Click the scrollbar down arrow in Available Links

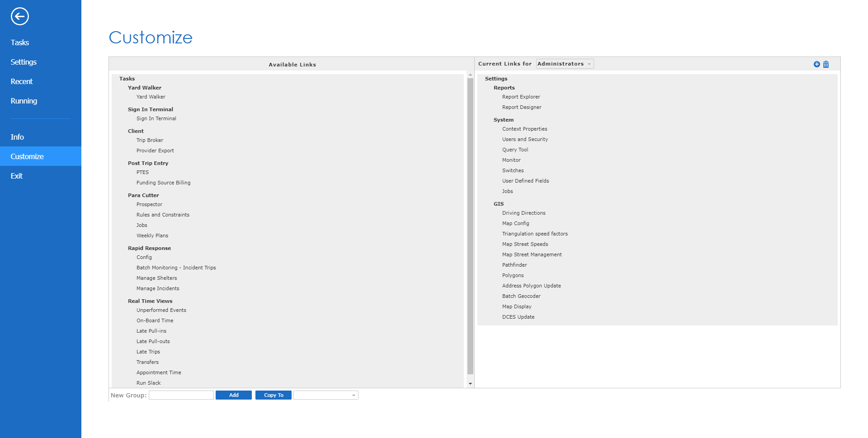[x=470, y=384]
